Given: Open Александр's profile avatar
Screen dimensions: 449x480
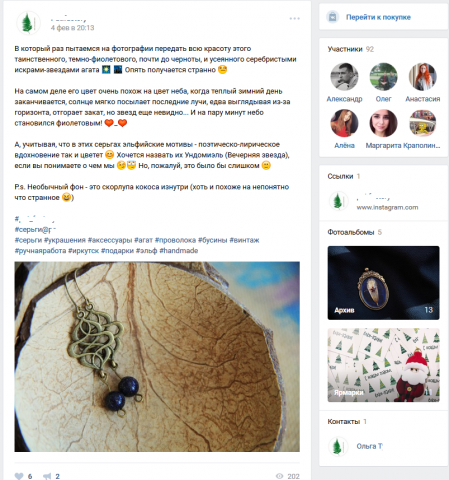Looking at the screenshot, I should pos(344,77).
